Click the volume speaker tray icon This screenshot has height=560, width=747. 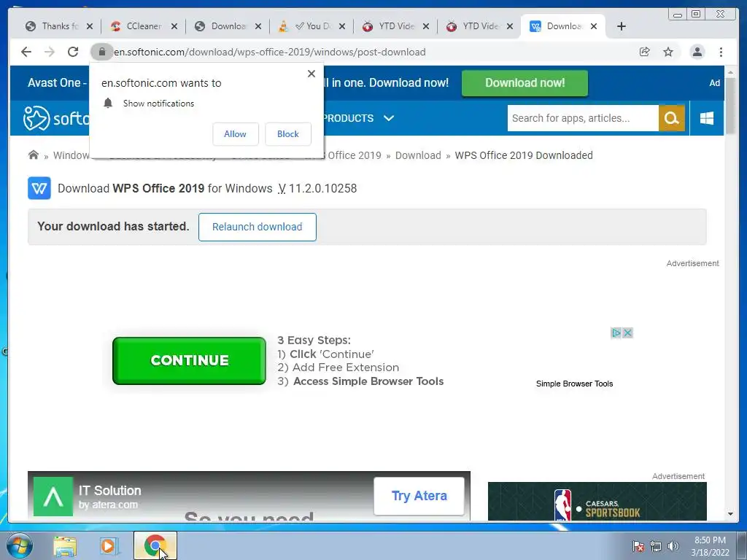pyautogui.click(x=673, y=546)
